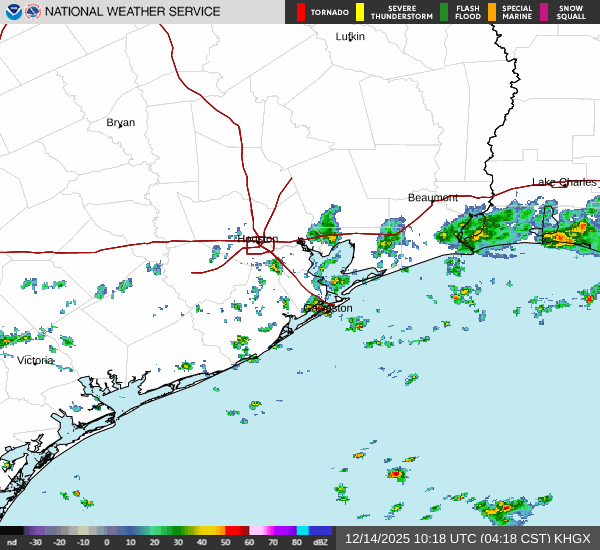Select the Victoria city label
The height and width of the screenshot is (550, 600).
(36, 360)
